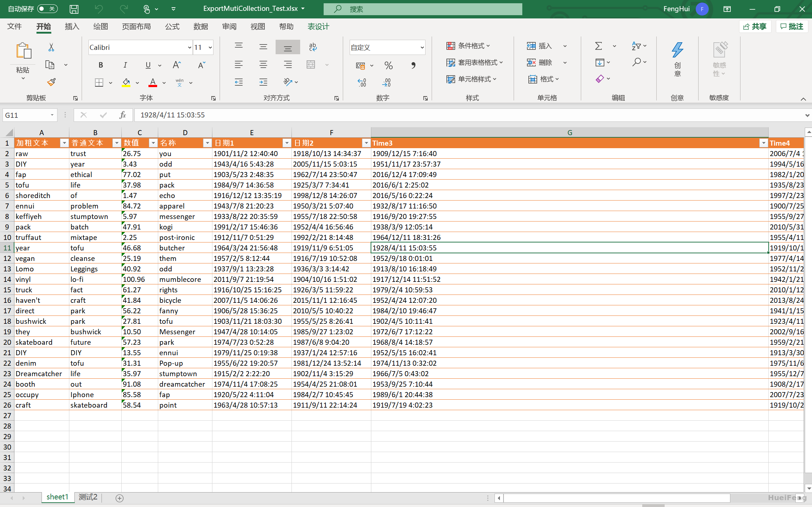Click the Find & Select magnifier icon

click(x=636, y=62)
